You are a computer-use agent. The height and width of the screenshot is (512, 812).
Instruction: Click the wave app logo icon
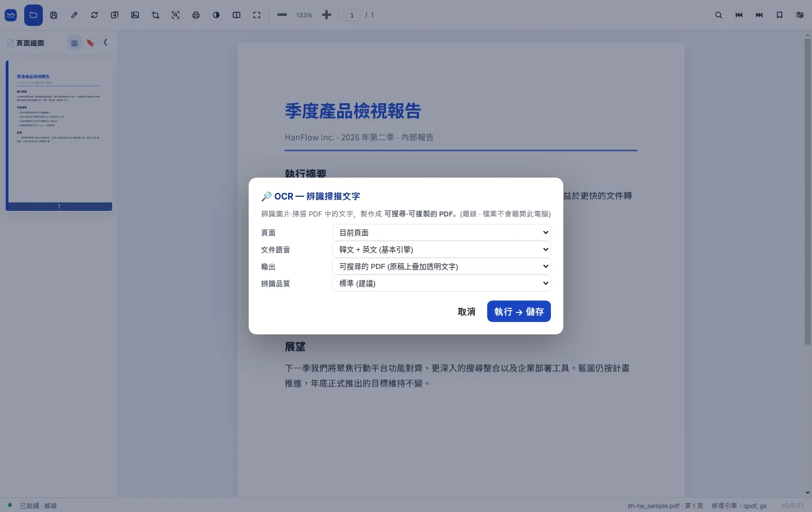coord(11,15)
